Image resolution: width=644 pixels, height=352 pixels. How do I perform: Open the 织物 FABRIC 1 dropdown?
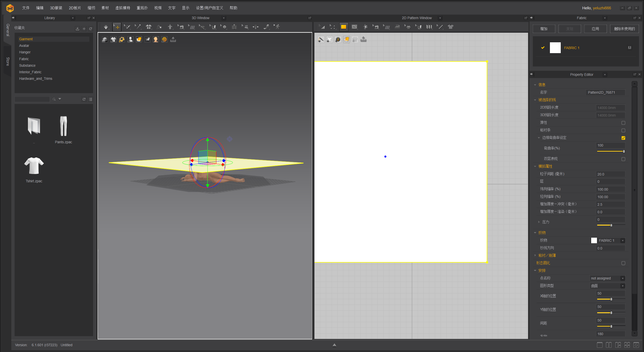(x=623, y=241)
